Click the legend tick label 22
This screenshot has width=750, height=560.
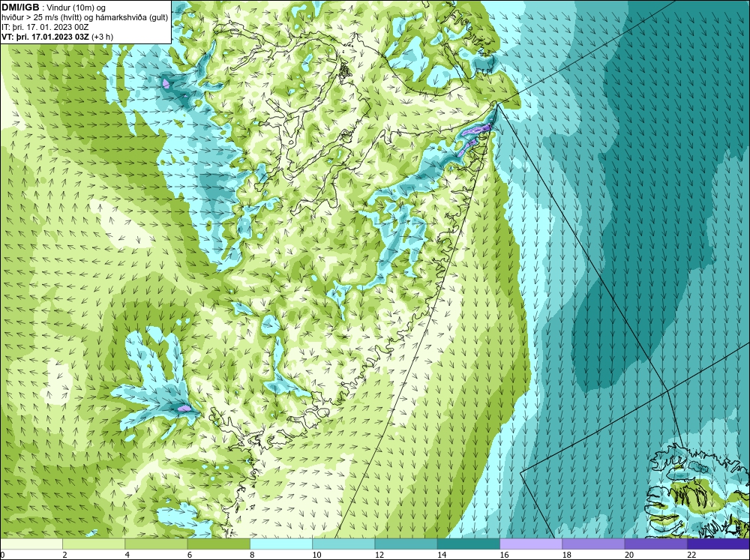691,555
